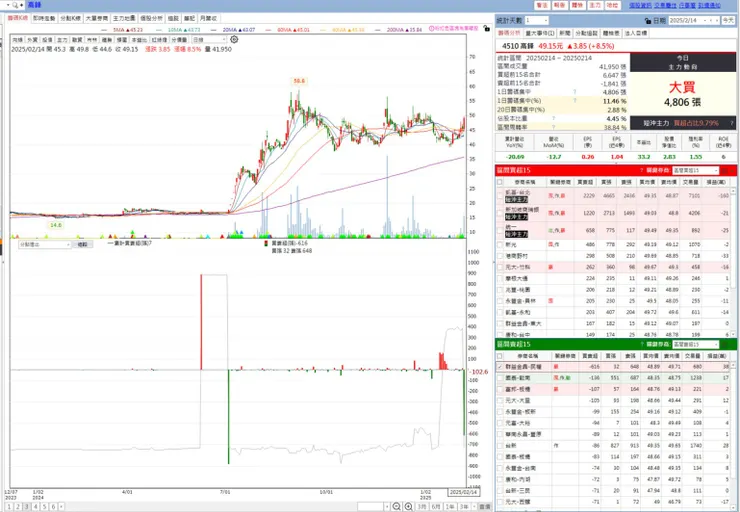Click the 外資 chart toolbar button
Image resolution: width=740 pixels, height=512 pixels.
coord(33,40)
